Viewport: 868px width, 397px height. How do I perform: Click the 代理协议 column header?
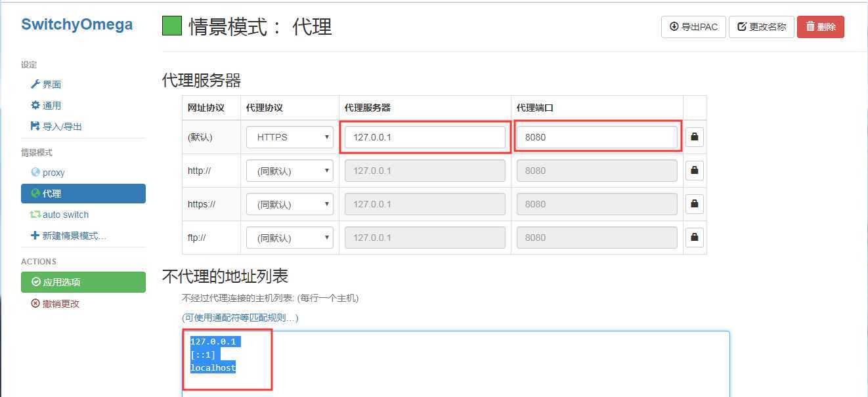tap(265, 108)
